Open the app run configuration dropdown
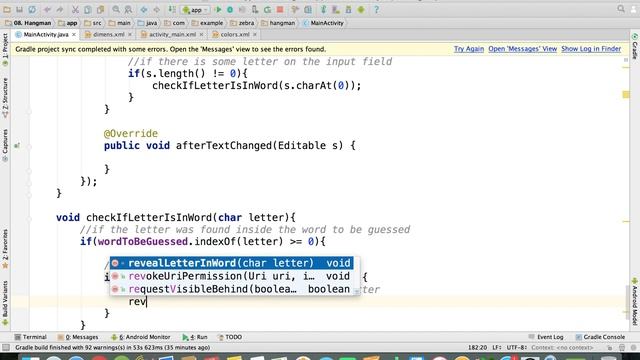This screenshot has width=640, height=360. [196, 9]
